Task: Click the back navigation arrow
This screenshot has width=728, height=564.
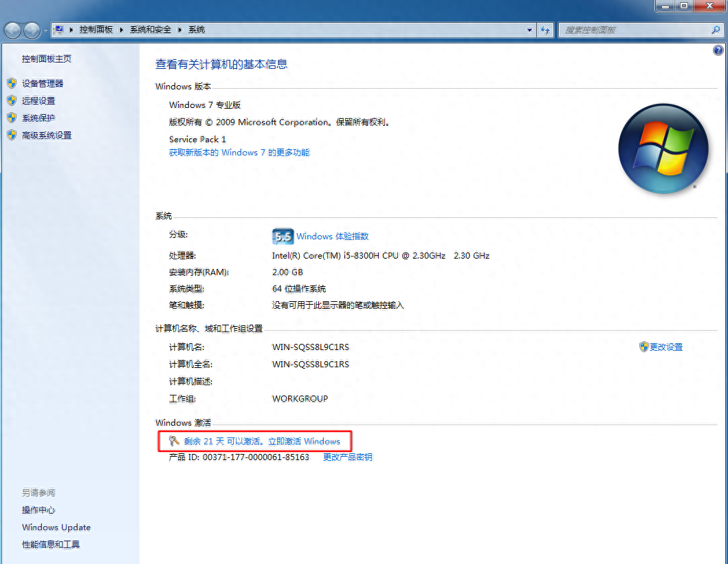Action: coord(12,30)
